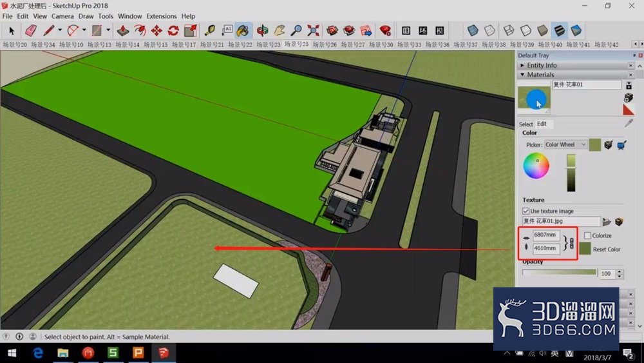Image resolution: width=644 pixels, height=363 pixels.
Task: Uncheck Use texture image
Action: (x=526, y=211)
